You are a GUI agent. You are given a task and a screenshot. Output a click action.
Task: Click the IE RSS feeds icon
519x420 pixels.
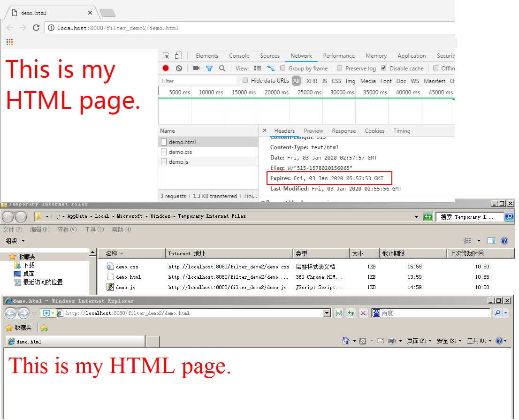coord(363,341)
